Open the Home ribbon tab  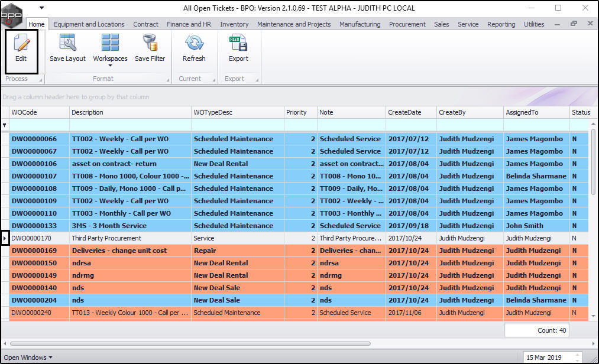click(x=36, y=24)
